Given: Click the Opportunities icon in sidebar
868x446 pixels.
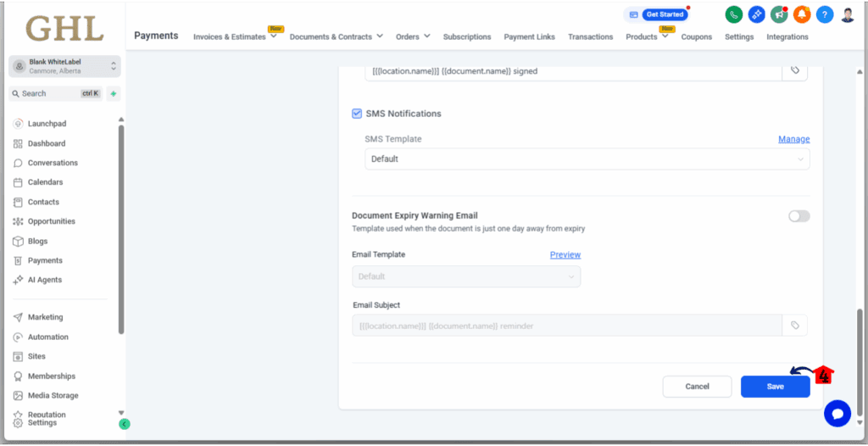Looking at the screenshot, I should tap(18, 221).
